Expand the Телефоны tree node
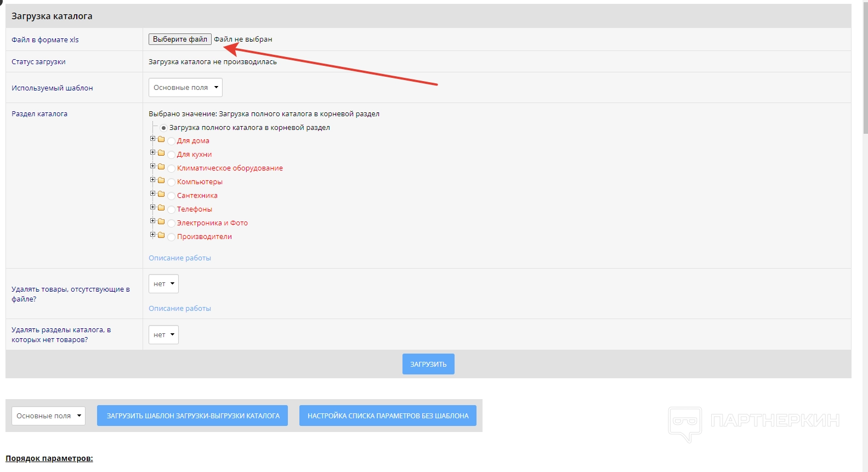 (x=152, y=207)
